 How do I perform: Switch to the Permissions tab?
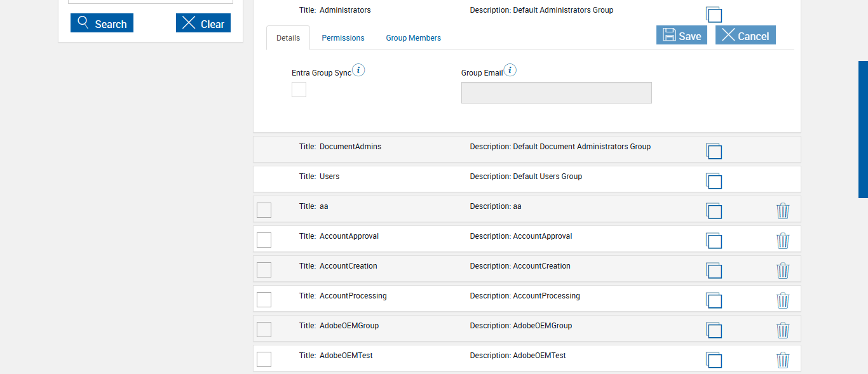coord(343,38)
